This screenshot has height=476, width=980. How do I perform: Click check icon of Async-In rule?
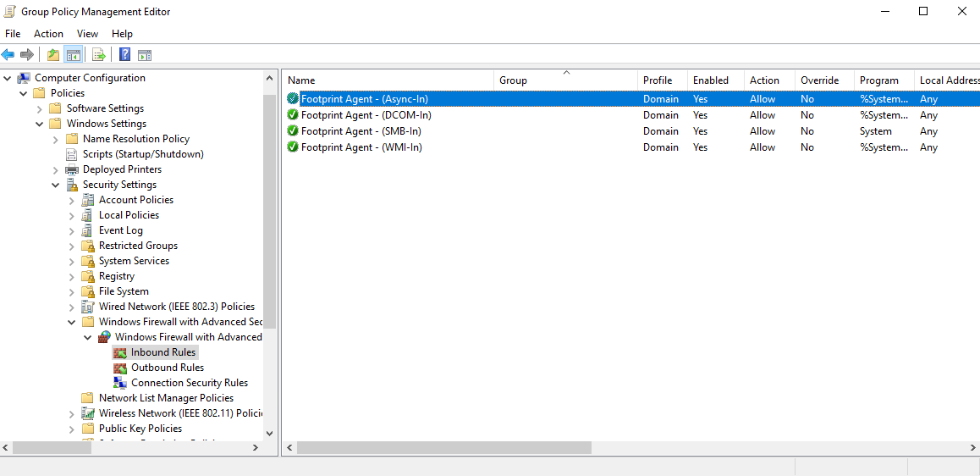tap(293, 99)
